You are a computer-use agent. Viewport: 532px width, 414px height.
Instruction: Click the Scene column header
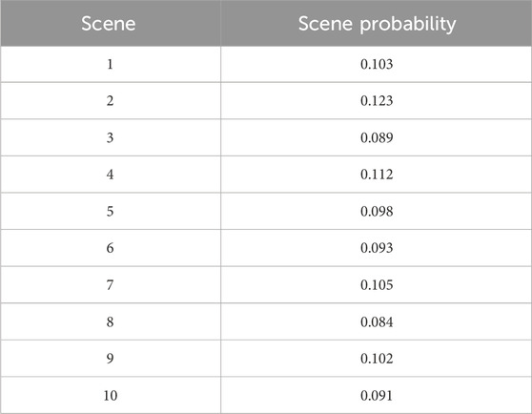coord(109,24)
